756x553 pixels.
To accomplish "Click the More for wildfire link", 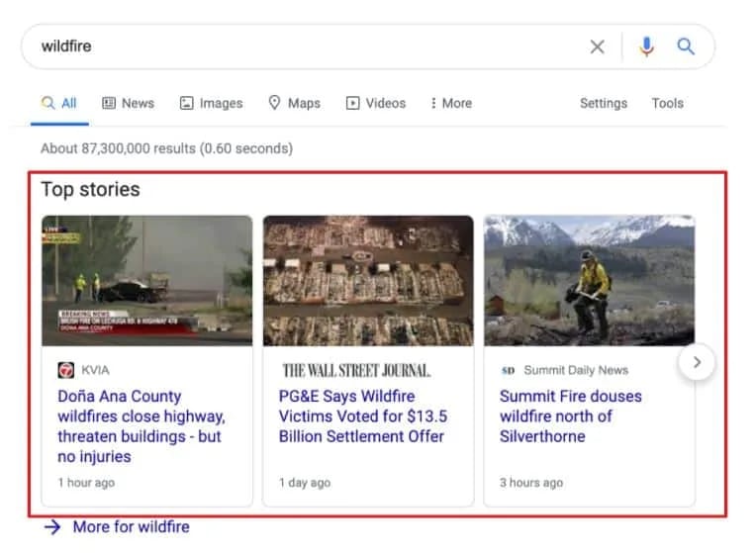I will [x=132, y=527].
